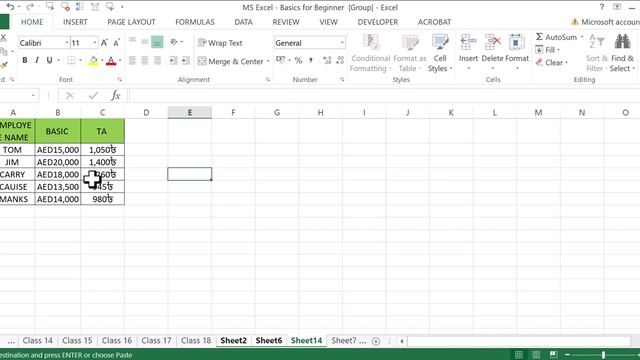Image resolution: width=640 pixels, height=360 pixels.
Task: Open the Borders button
Action: click(x=71, y=60)
